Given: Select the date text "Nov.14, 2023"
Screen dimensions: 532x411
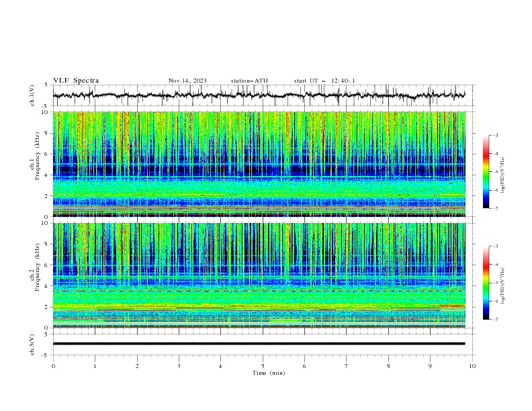Looking at the screenshot, I should coord(187,81).
